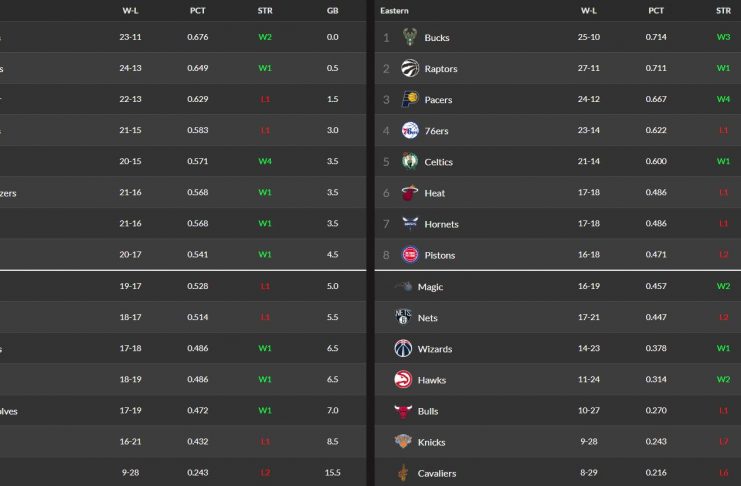Sort Eastern table by W-L column
Screen dimensions: 741x486
[589, 10]
